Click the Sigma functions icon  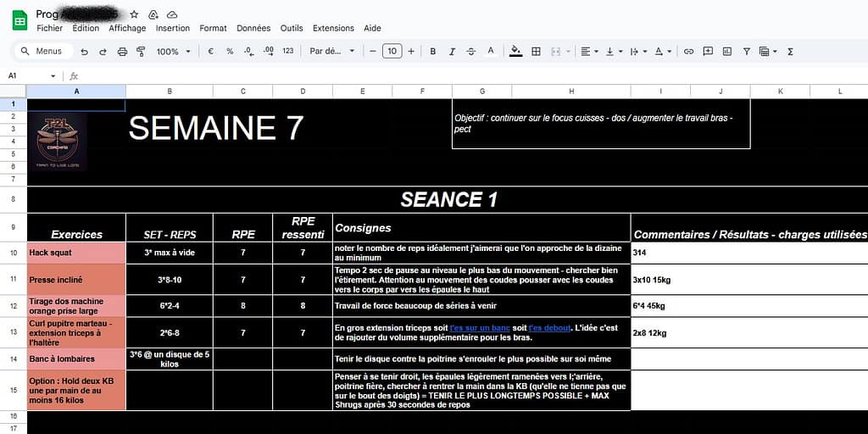point(790,52)
